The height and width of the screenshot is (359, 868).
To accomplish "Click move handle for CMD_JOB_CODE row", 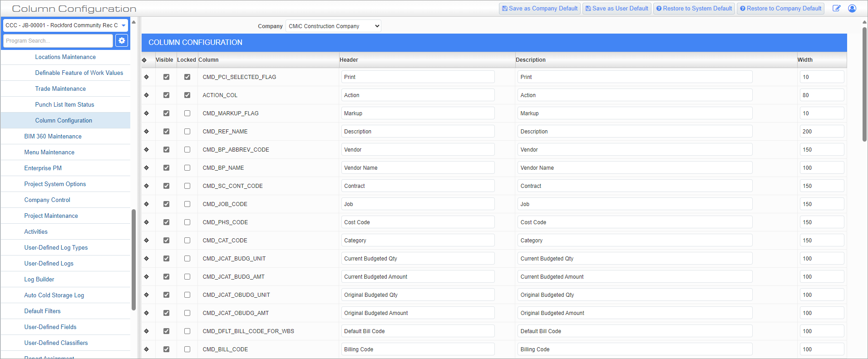I will coord(146,204).
